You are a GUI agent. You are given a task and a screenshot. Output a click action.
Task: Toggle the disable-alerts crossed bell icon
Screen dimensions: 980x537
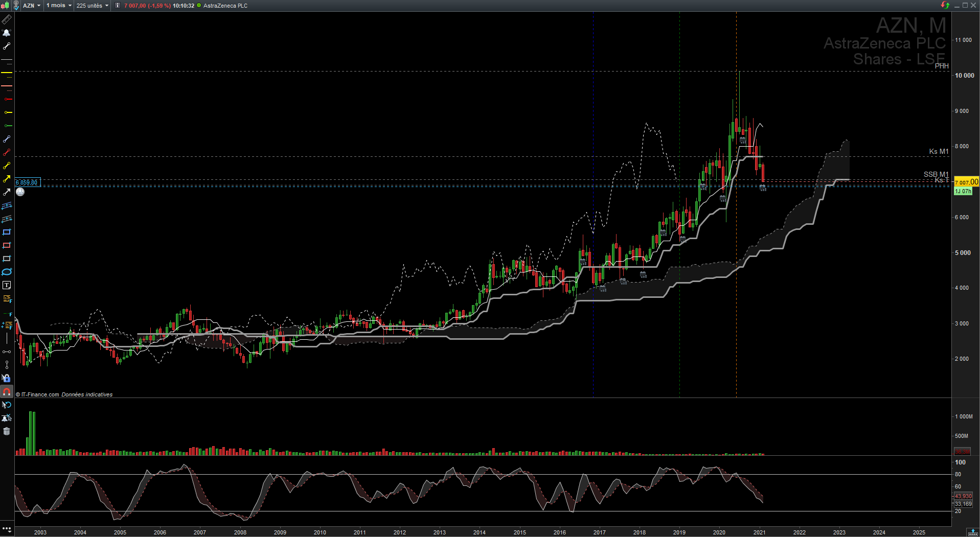tap(7, 418)
